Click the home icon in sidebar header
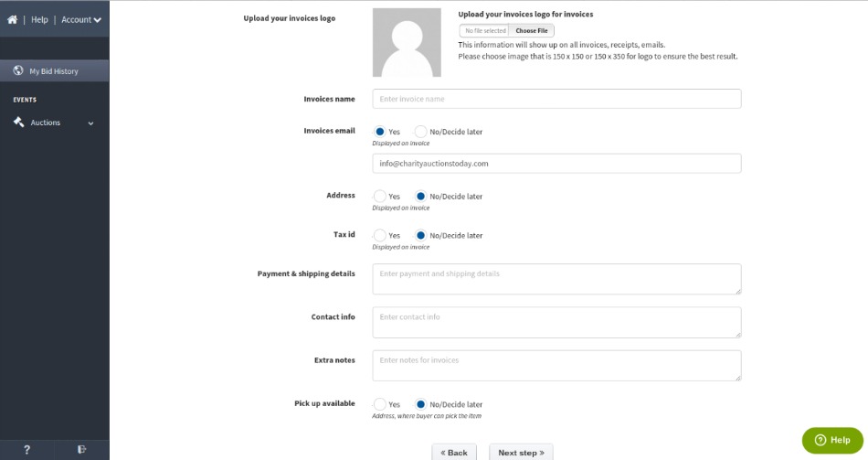The image size is (868, 460). 12,19
